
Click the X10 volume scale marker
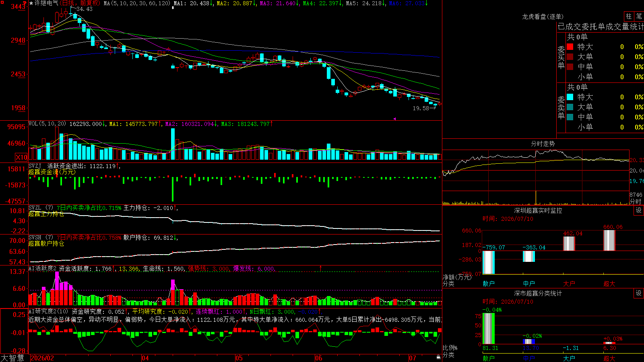pos(21,157)
